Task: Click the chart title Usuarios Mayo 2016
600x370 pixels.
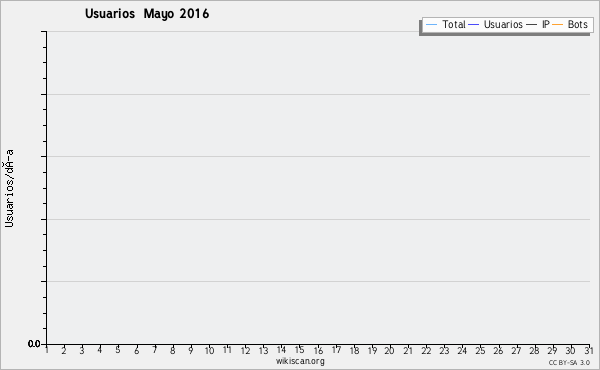Action: point(147,14)
